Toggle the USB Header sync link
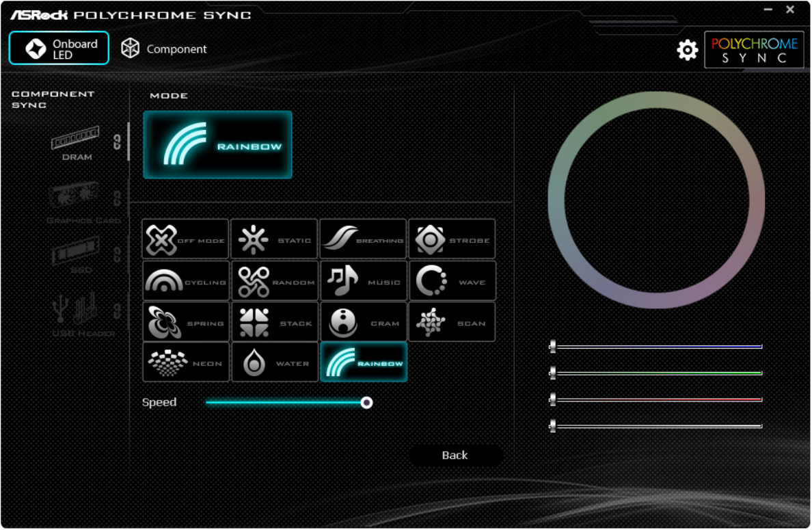 (117, 311)
